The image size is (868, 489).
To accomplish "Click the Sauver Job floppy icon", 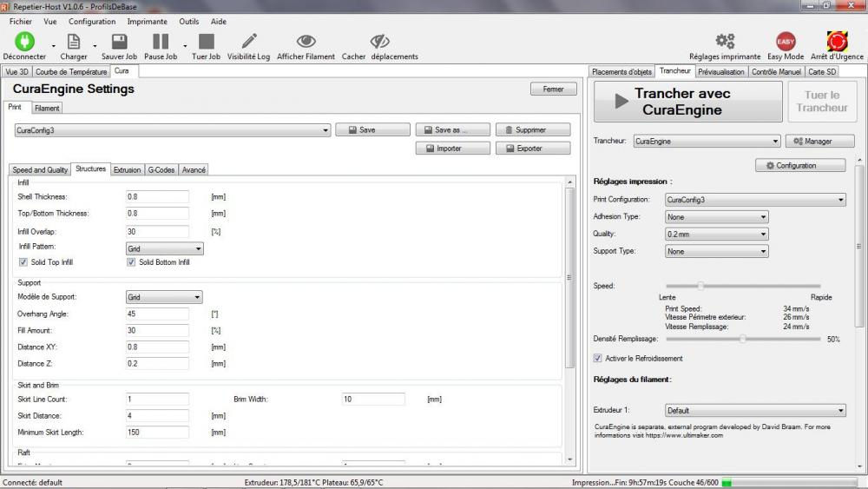I will (119, 42).
